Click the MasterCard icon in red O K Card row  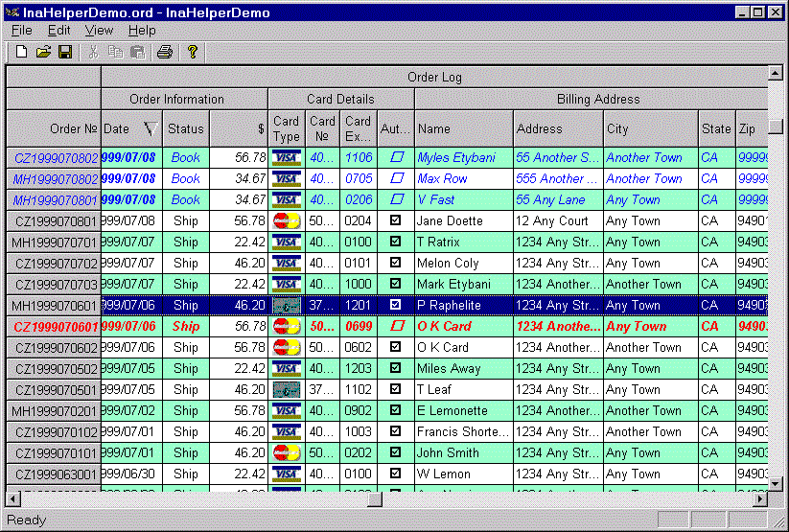pos(287,327)
